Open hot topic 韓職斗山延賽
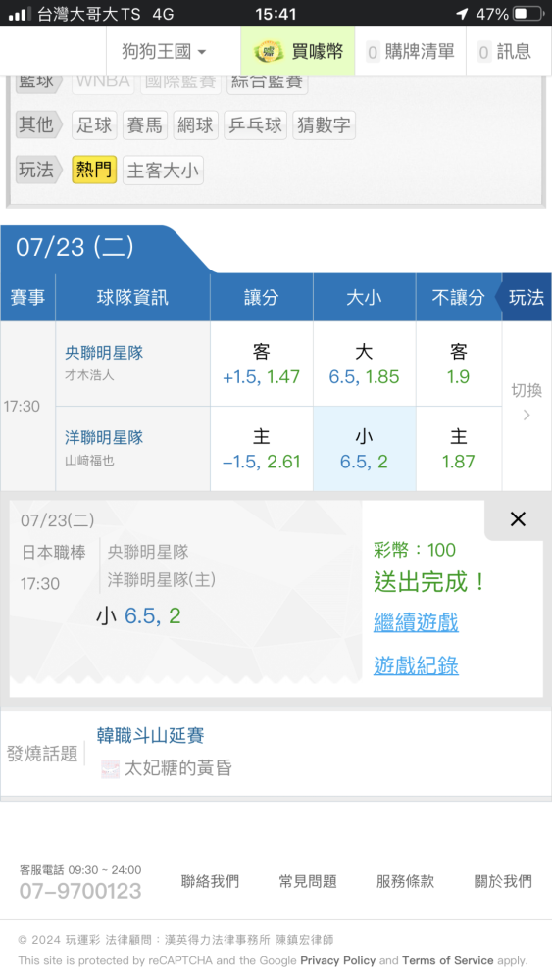This screenshot has width=552, height=980. pyautogui.click(x=151, y=735)
